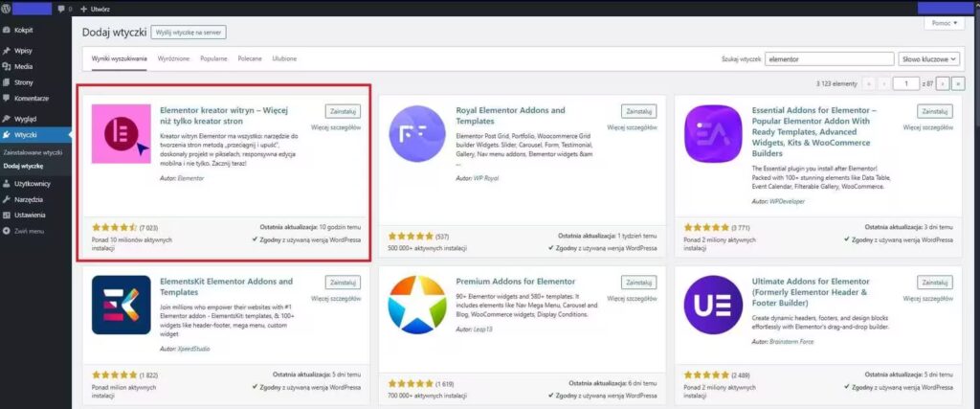Install the Elementor kreator witryn plugin

tap(343, 111)
